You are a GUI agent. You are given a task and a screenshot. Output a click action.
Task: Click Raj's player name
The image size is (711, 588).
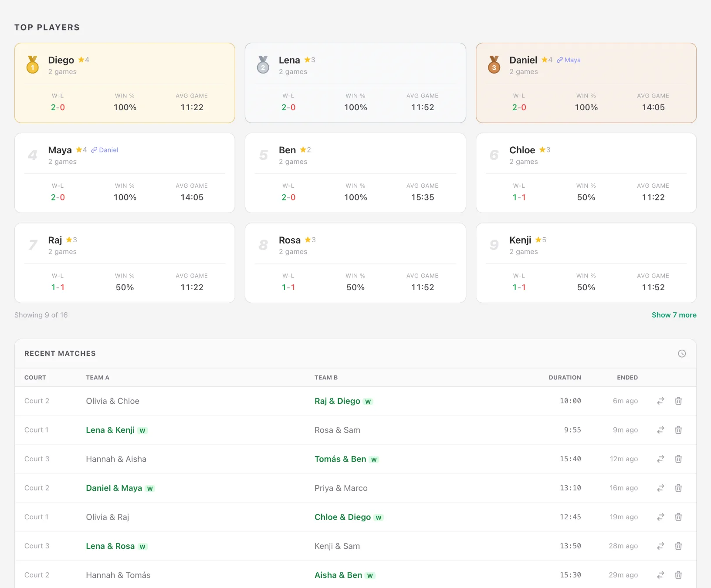tap(55, 240)
